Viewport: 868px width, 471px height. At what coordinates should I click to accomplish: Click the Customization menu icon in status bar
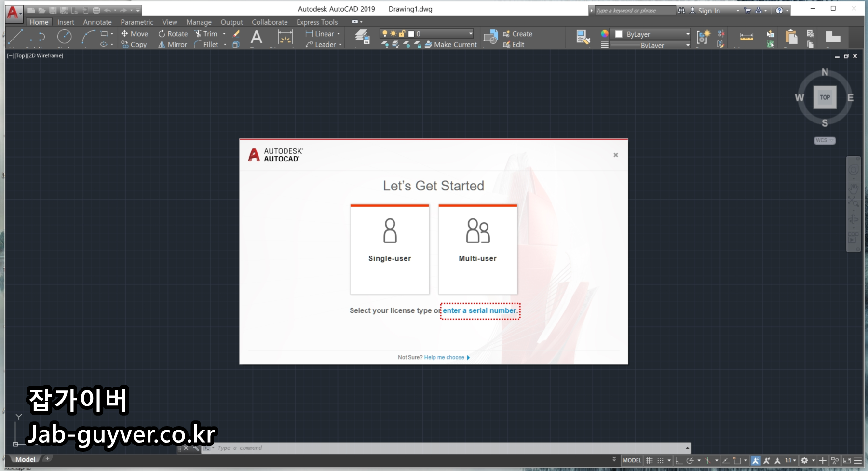(x=858, y=460)
